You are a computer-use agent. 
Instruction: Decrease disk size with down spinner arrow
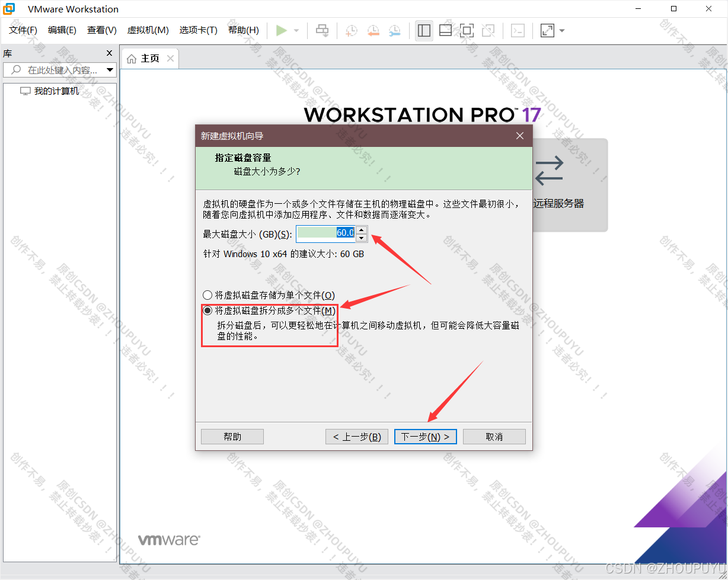click(361, 238)
